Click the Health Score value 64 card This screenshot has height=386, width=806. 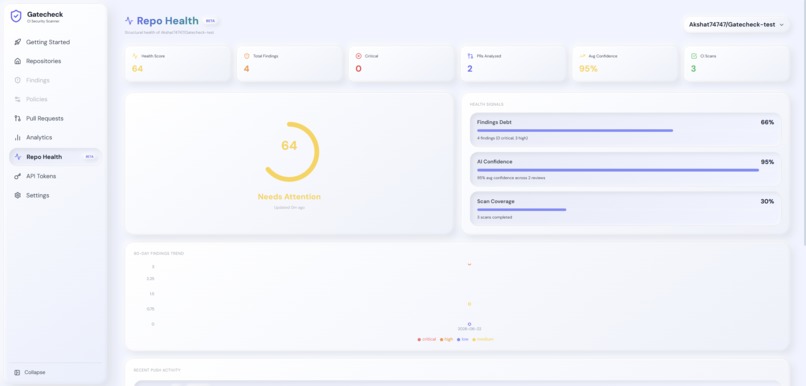[x=178, y=64]
